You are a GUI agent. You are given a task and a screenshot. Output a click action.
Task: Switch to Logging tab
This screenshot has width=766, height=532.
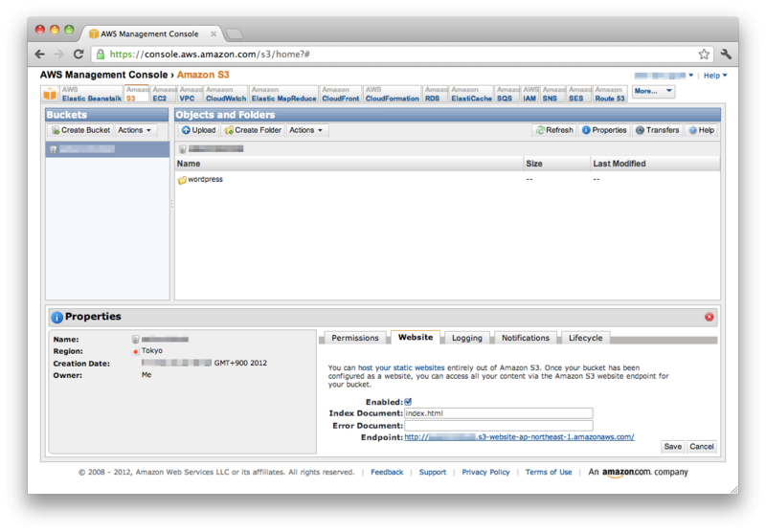(x=466, y=338)
